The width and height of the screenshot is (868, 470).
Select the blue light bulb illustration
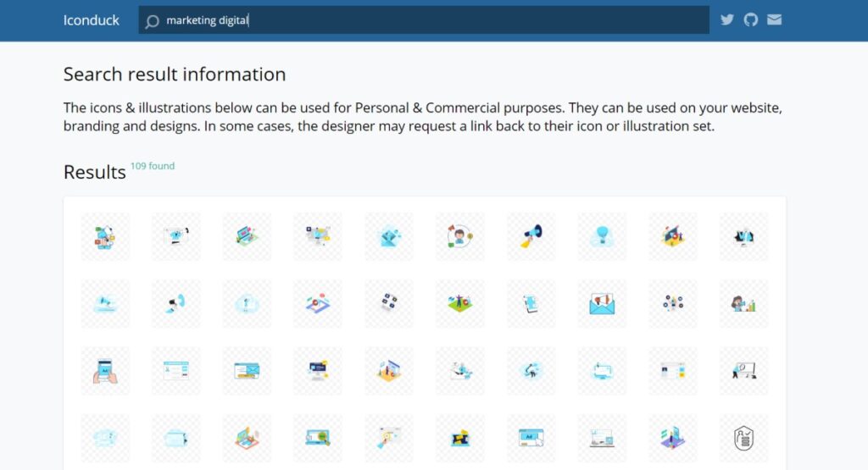602,236
